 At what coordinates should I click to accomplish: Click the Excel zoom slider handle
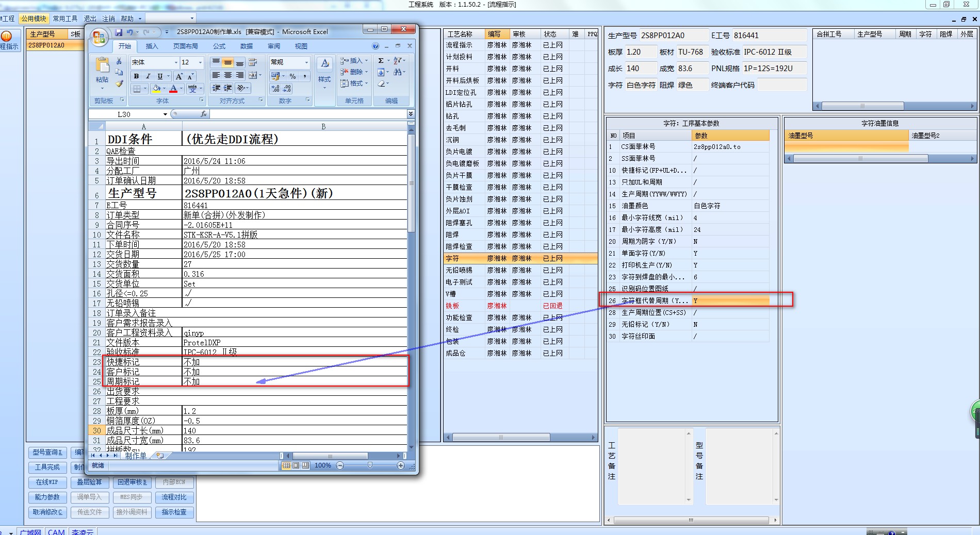370,465
